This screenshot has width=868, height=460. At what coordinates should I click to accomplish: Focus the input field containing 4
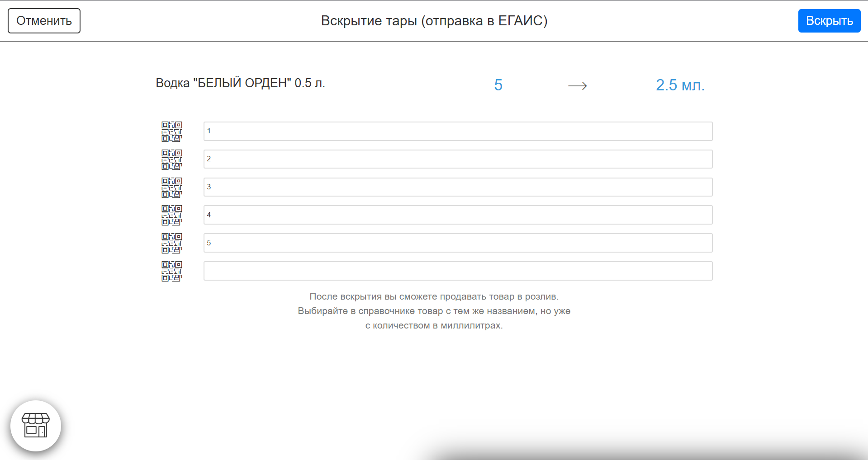click(458, 215)
